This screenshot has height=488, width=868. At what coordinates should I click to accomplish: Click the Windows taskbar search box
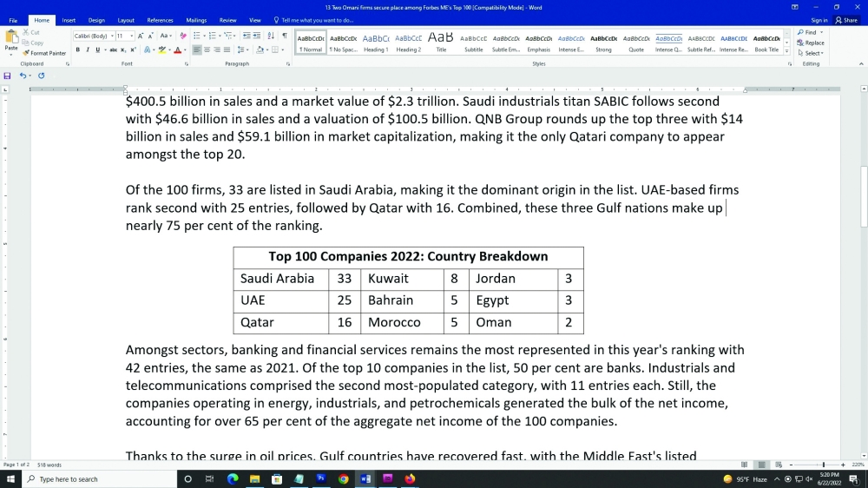[x=100, y=479]
